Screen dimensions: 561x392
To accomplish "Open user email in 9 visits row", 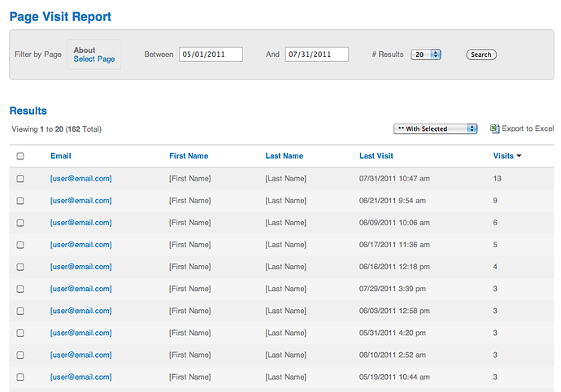I will 80,201.
